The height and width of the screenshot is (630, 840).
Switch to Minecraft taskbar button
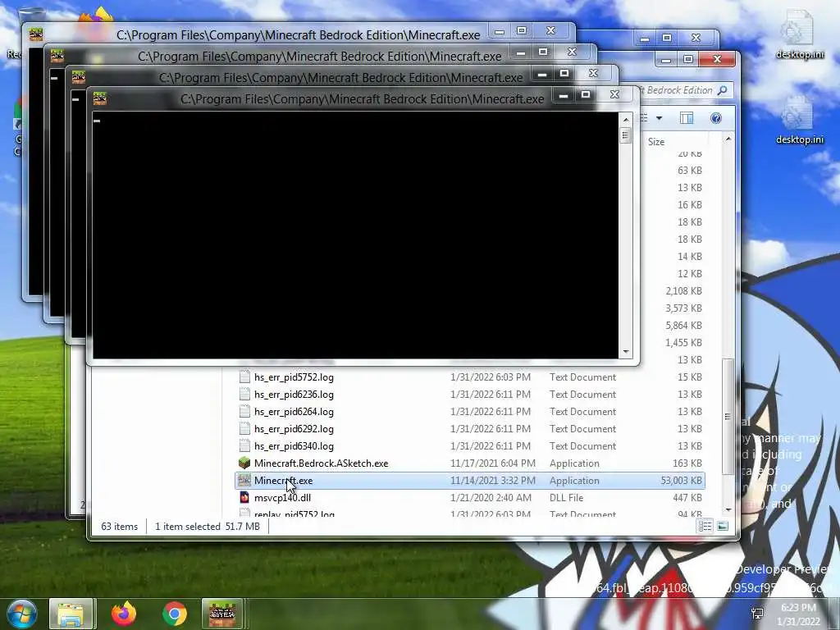point(223,614)
